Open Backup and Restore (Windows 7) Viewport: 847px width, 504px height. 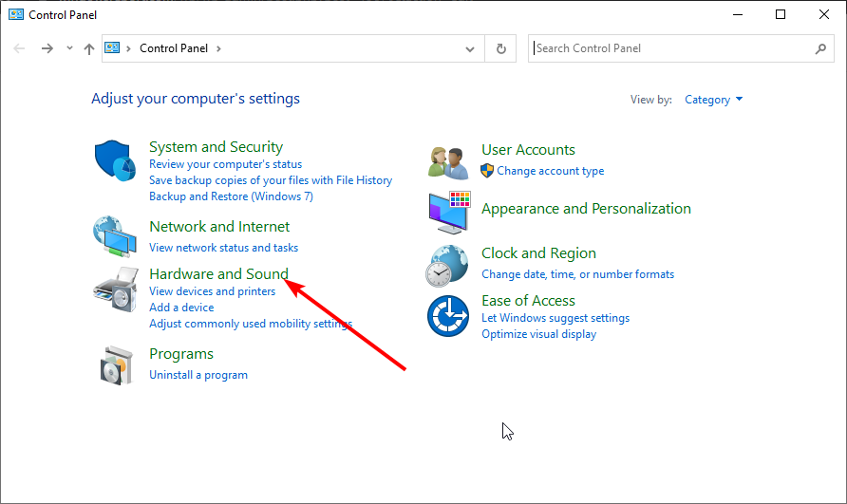click(x=231, y=196)
